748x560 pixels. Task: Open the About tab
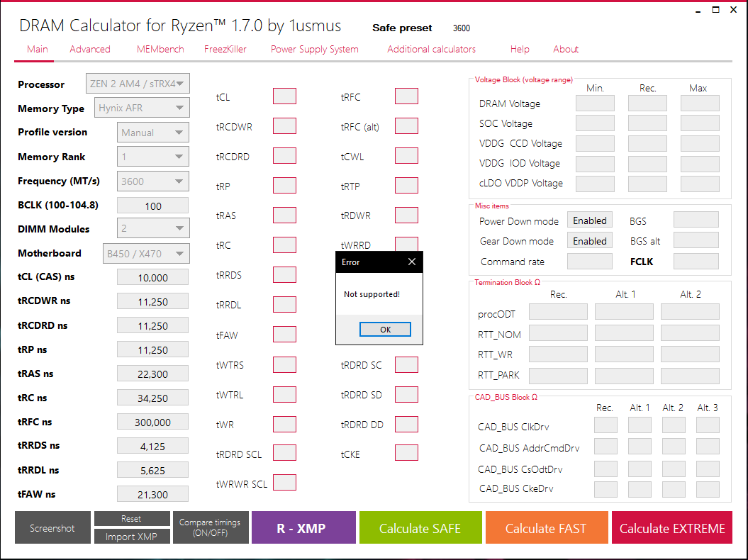pyautogui.click(x=566, y=49)
